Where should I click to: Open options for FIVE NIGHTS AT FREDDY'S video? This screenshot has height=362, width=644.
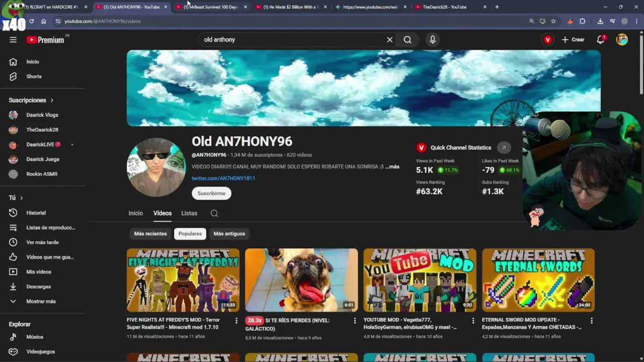236,321
